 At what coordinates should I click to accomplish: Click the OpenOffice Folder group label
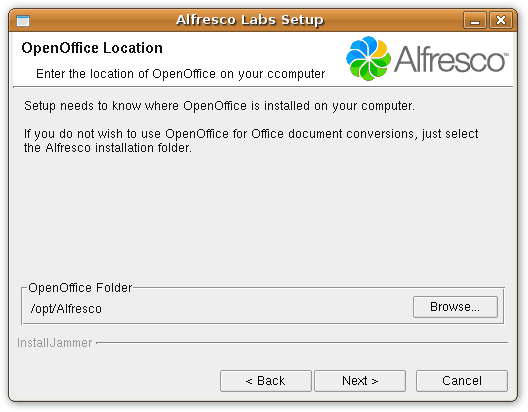point(80,288)
